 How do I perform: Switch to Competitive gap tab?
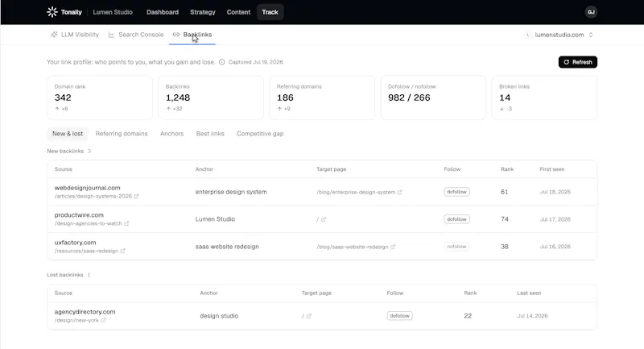(260, 134)
